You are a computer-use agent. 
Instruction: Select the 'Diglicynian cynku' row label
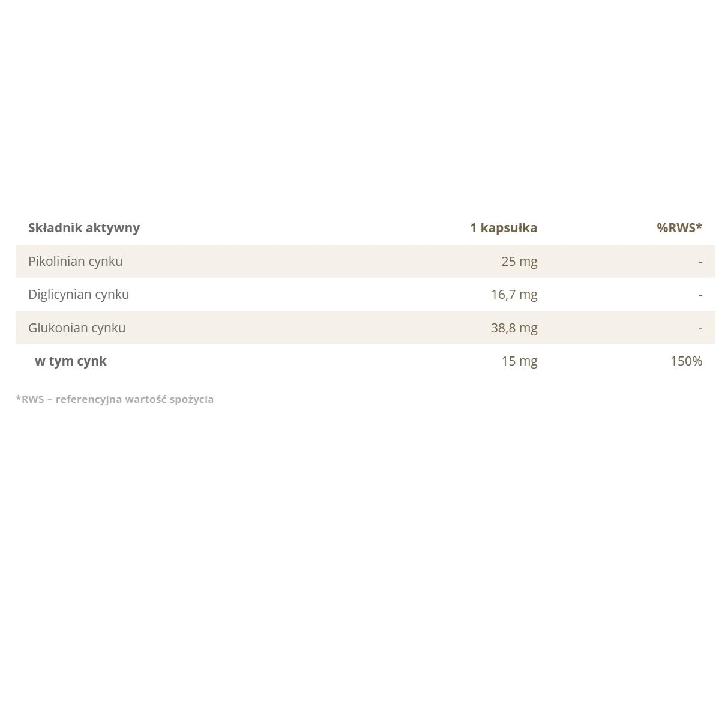(79, 295)
